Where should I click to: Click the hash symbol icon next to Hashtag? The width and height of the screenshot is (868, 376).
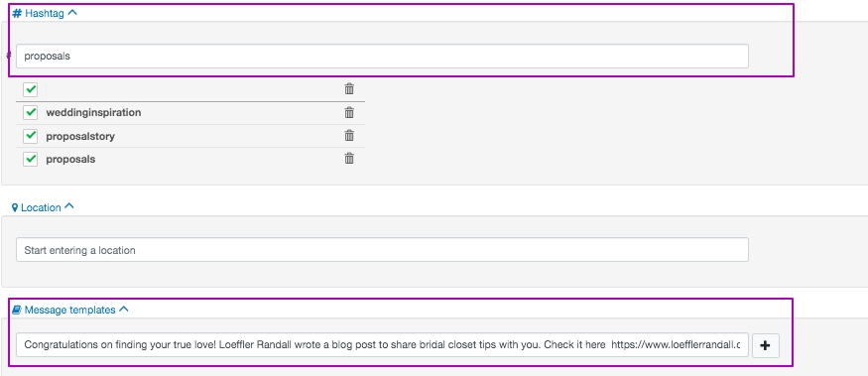click(17, 13)
